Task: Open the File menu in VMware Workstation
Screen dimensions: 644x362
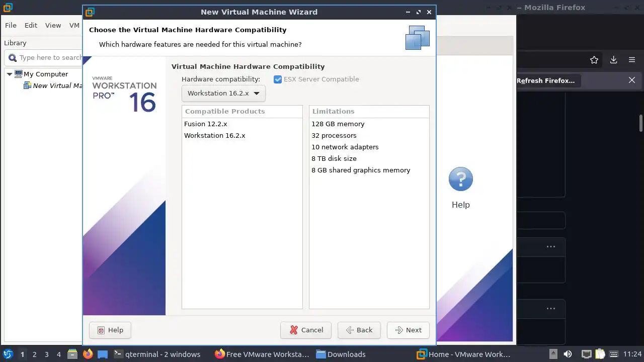Action: point(11,25)
